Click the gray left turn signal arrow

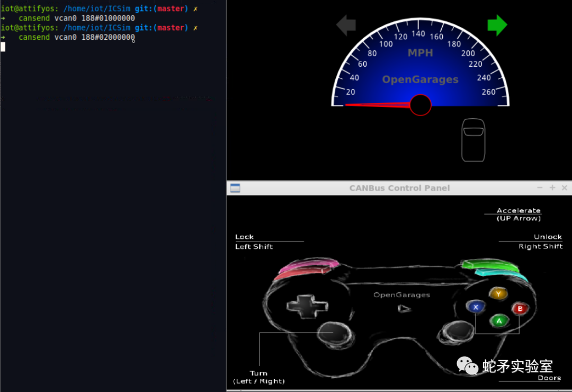click(x=346, y=25)
